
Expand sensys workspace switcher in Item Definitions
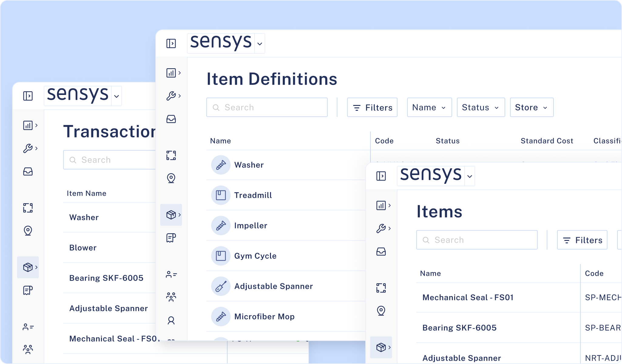pos(260,44)
